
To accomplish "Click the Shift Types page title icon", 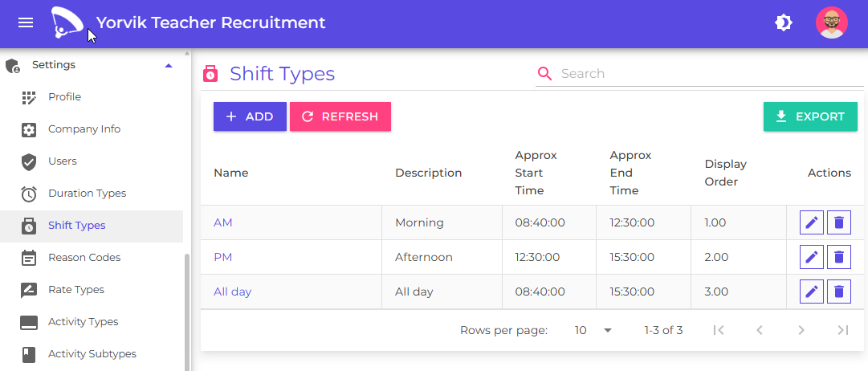I will tap(211, 74).
